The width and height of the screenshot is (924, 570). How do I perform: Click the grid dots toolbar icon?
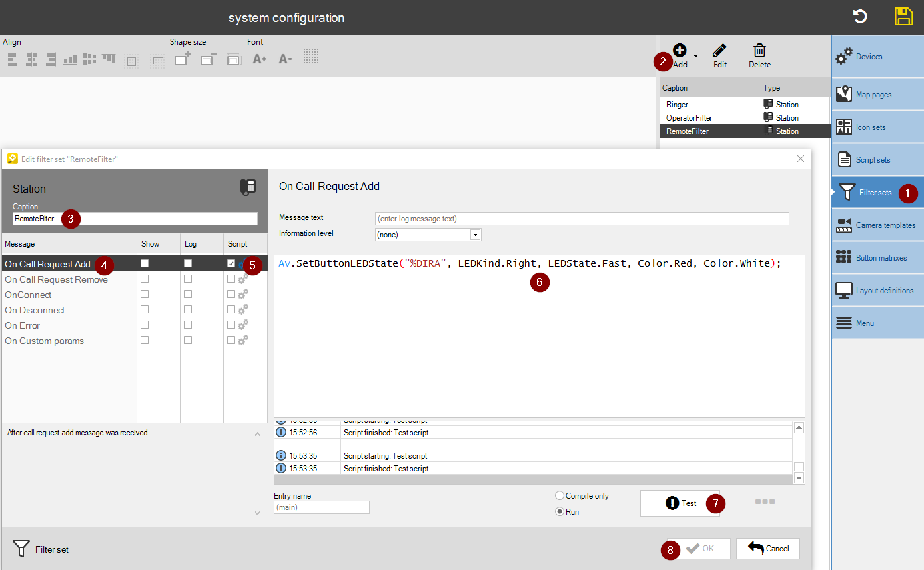[311, 57]
